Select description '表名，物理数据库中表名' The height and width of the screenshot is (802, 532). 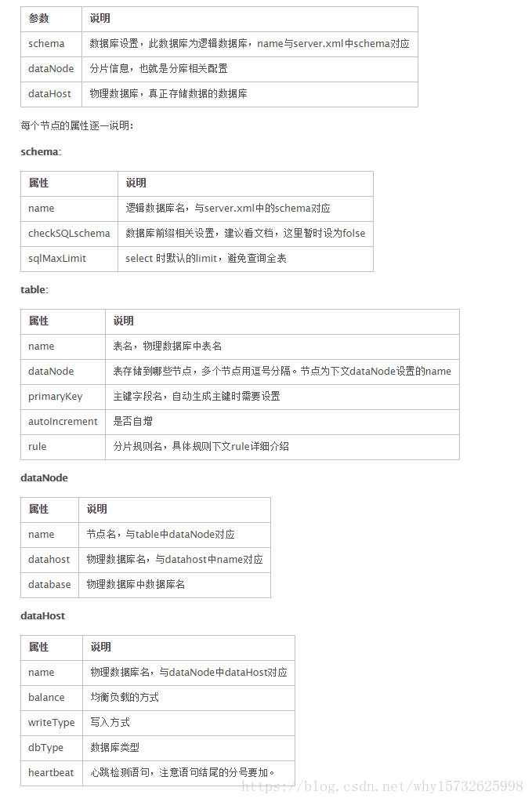pyautogui.click(x=167, y=347)
